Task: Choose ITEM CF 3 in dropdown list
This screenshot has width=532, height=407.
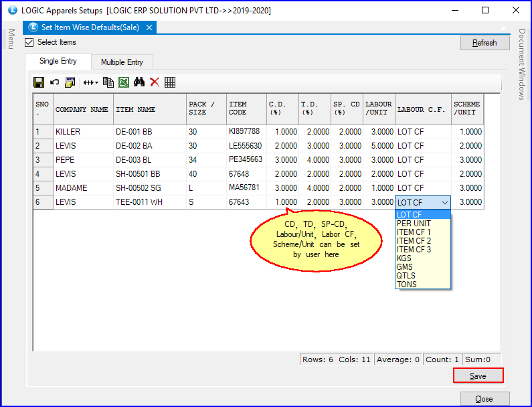Action: [x=423, y=250]
